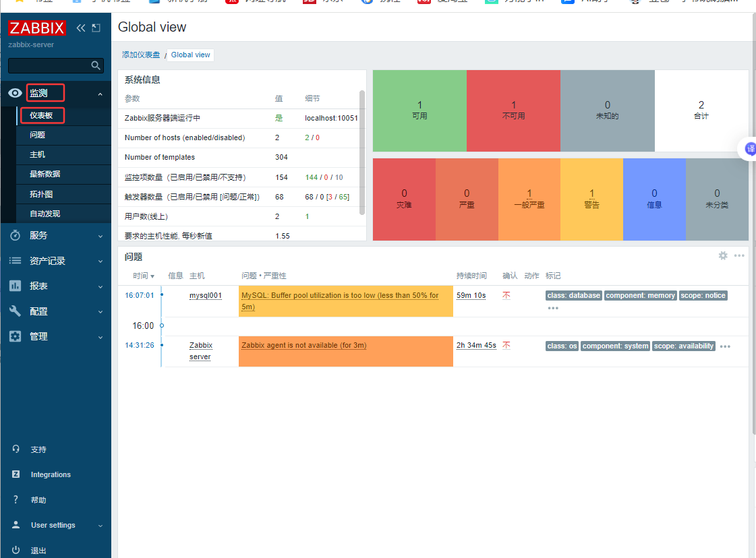Show more tags for Zabbix server problem
This screenshot has width=756, height=558.
pyautogui.click(x=725, y=346)
